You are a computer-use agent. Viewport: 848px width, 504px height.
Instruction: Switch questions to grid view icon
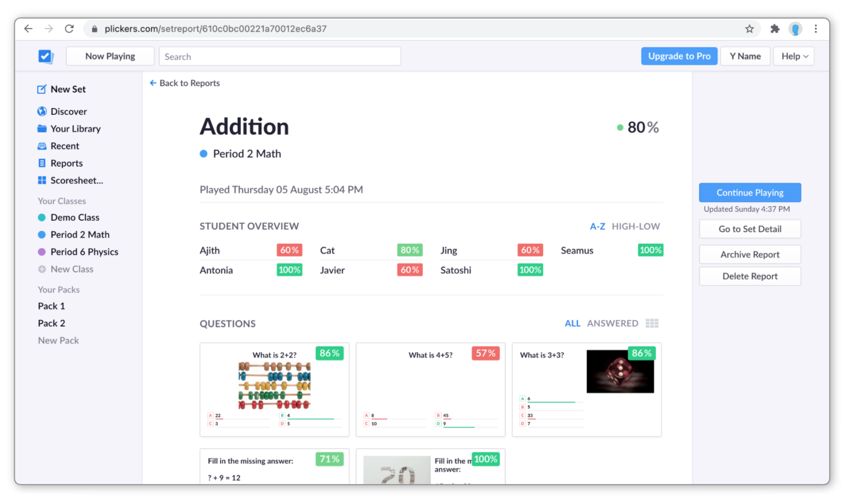click(652, 324)
